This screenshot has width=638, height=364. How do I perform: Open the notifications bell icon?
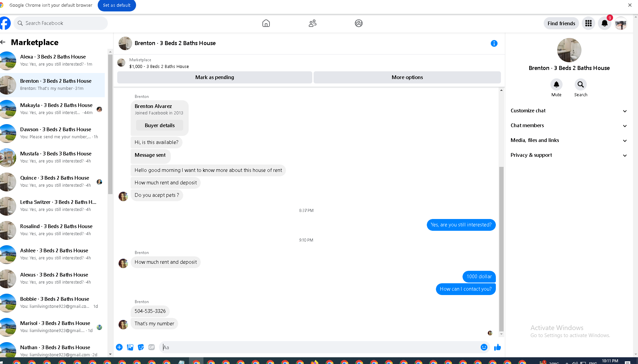point(605,23)
